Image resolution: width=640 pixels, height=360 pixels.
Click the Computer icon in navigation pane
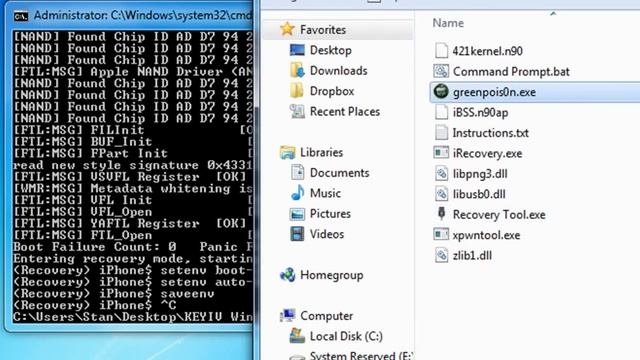click(288, 315)
